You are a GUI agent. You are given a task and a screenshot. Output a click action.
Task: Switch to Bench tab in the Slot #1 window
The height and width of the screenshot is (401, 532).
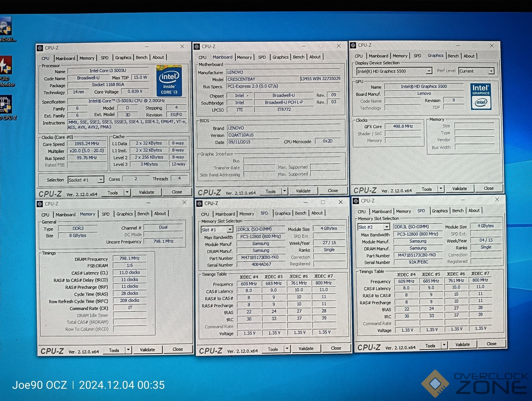(300, 213)
